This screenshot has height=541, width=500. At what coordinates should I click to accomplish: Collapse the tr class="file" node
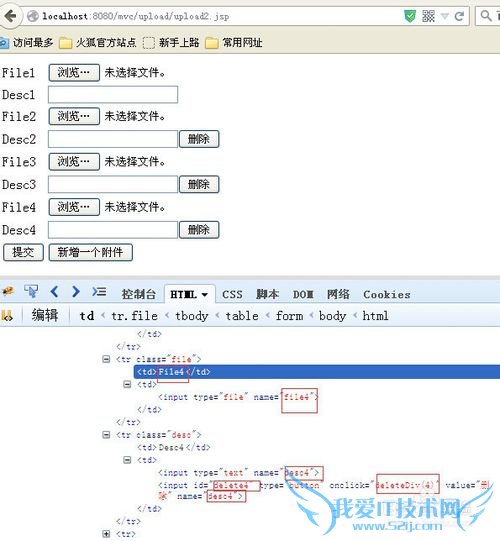(x=106, y=359)
